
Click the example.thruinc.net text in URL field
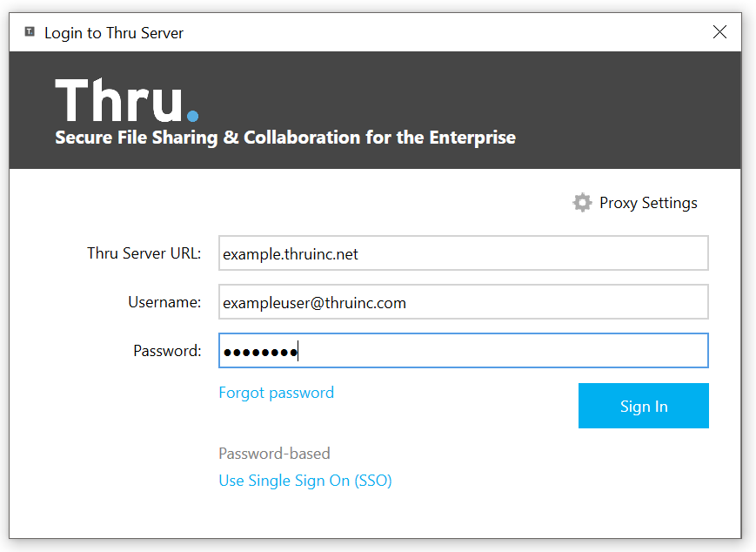(291, 254)
